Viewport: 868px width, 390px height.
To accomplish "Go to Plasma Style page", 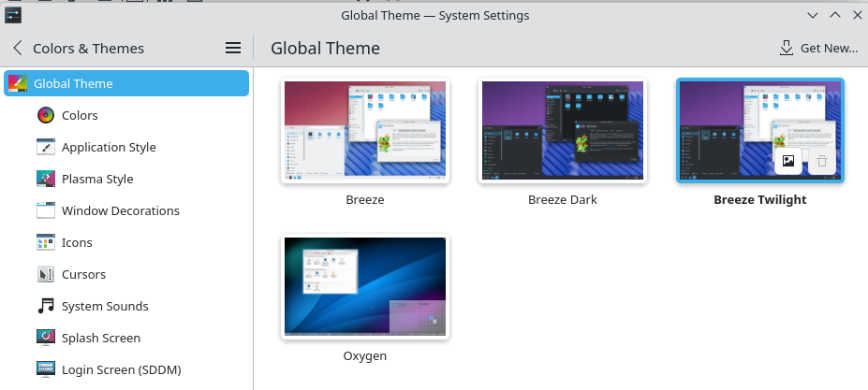I will pyautogui.click(x=126, y=179).
